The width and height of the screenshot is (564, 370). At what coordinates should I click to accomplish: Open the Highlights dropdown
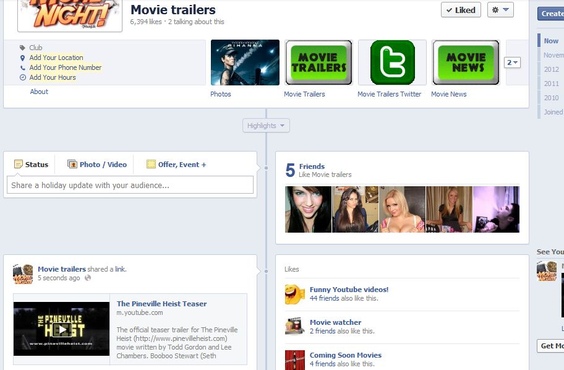[266, 125]
